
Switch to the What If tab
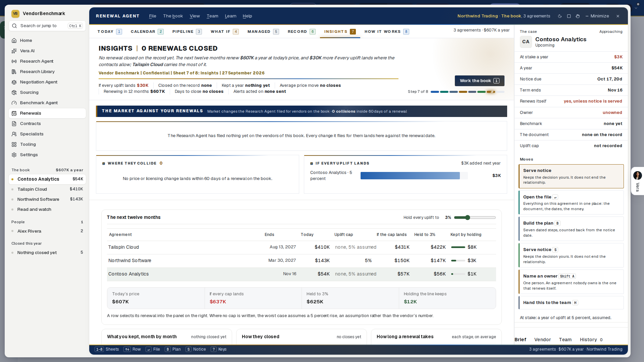click(x=224, y=32)
